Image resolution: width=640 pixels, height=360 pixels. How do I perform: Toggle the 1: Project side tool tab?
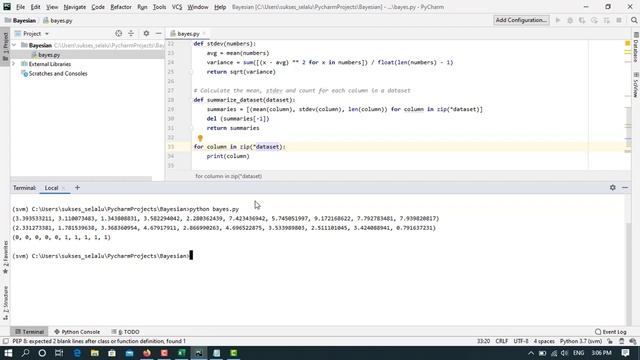(x=5, y=47)
